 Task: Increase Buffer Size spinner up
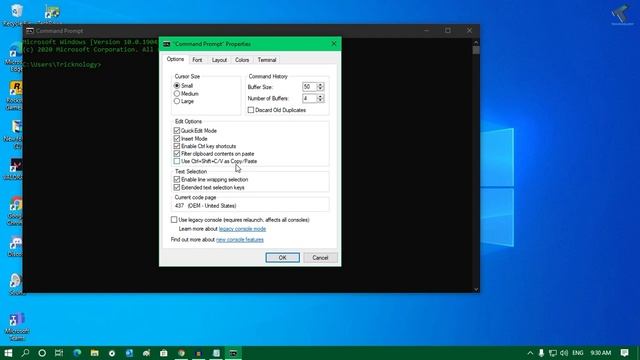320,84
